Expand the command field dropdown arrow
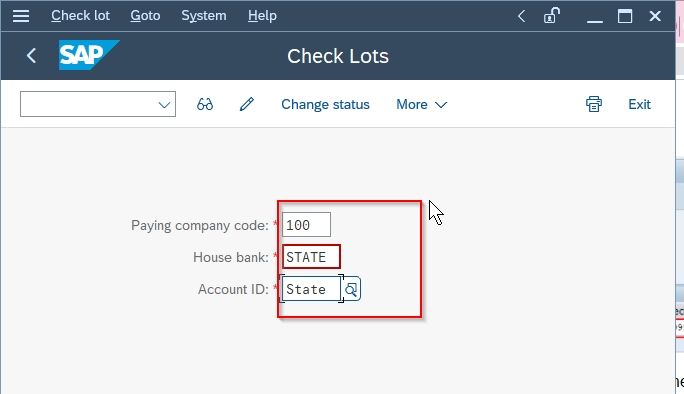 [164, 105]
